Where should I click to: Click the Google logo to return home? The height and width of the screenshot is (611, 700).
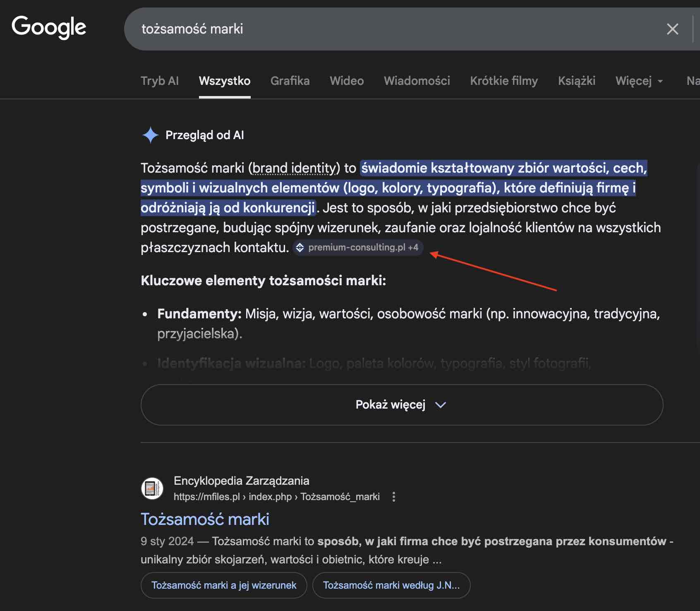pos(49,27)
